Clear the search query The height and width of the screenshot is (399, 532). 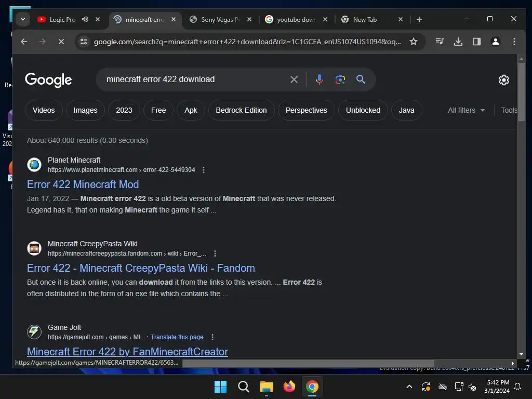click(x=294, y=79)
